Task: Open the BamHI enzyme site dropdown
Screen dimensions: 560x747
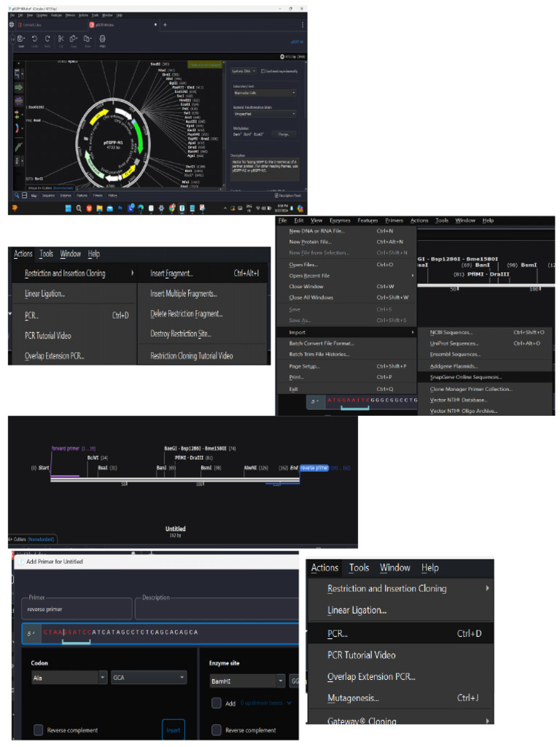Action: [x=248, y=681]
